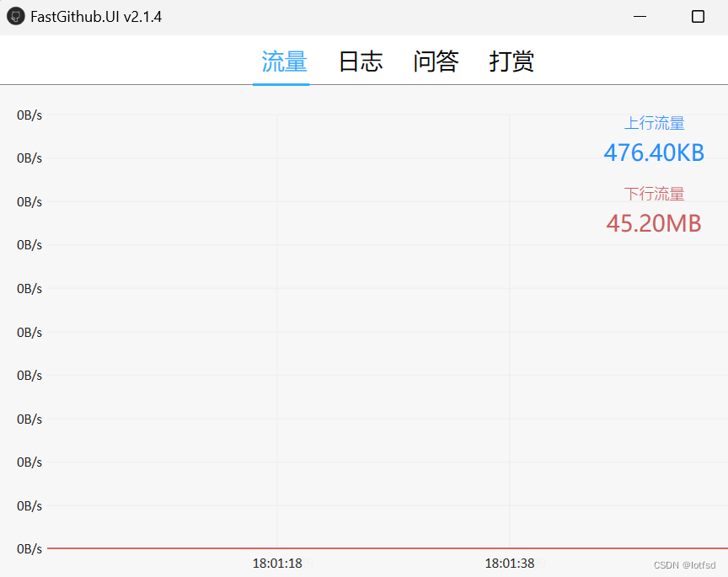
Task: Open the 问答 Q&A tab
Action: click(436, 60)
